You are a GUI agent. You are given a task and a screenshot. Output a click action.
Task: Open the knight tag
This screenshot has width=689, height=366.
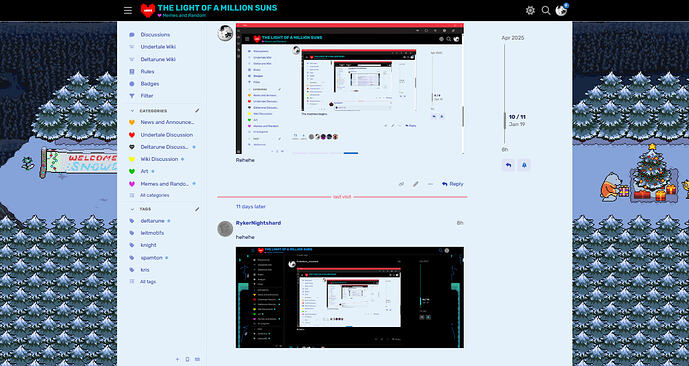148,245
